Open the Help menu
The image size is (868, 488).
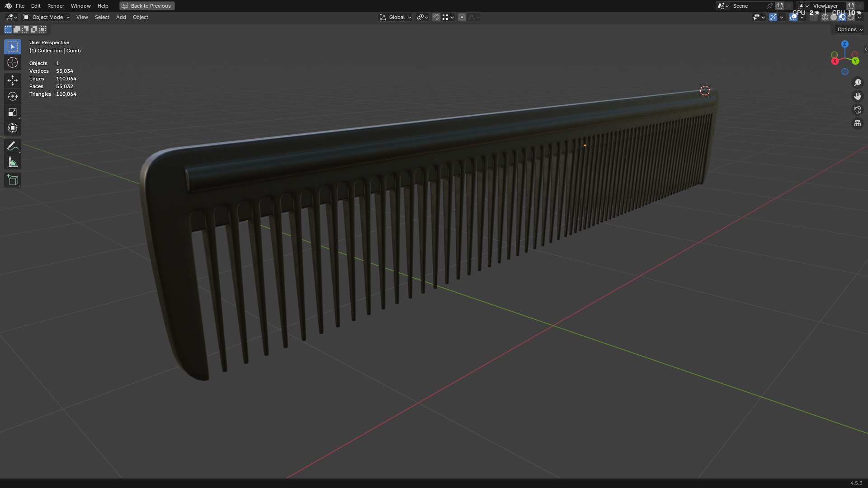pos(103,6)
